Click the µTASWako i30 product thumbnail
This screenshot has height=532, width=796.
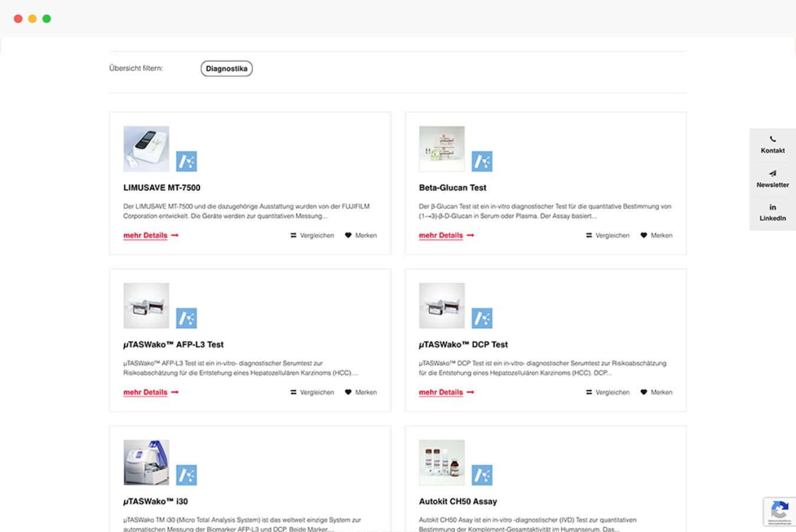tap(146, 462)
